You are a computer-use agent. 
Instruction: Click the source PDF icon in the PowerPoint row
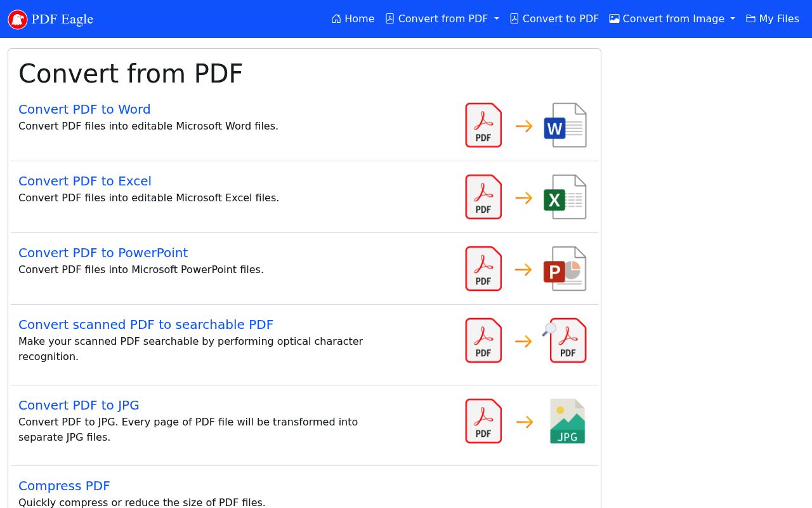click(483, 269)
